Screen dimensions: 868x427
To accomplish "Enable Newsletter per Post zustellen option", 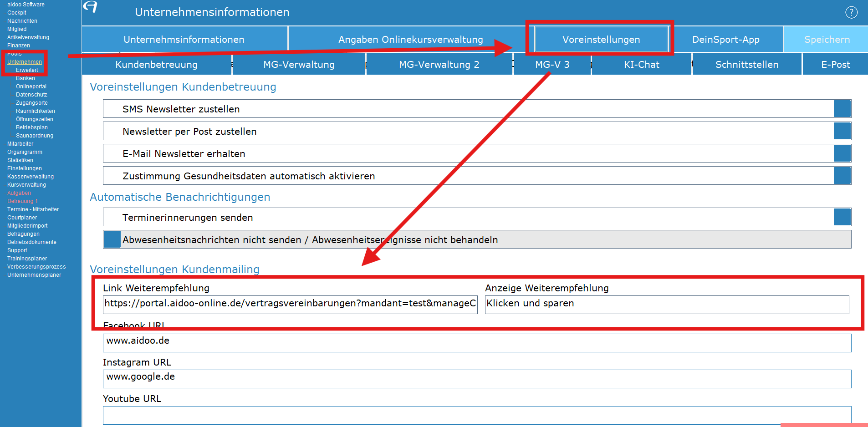I will 842,131.
